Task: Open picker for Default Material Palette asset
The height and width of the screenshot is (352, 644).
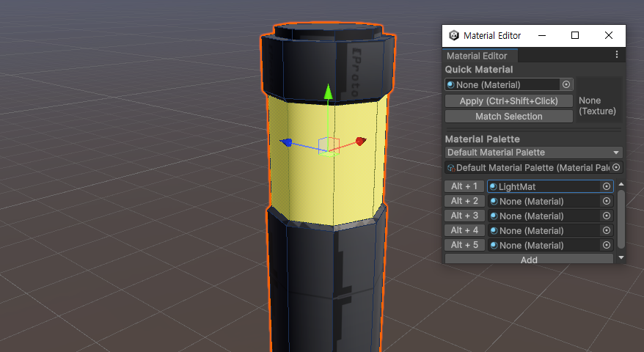Action: tap(616, 168)
